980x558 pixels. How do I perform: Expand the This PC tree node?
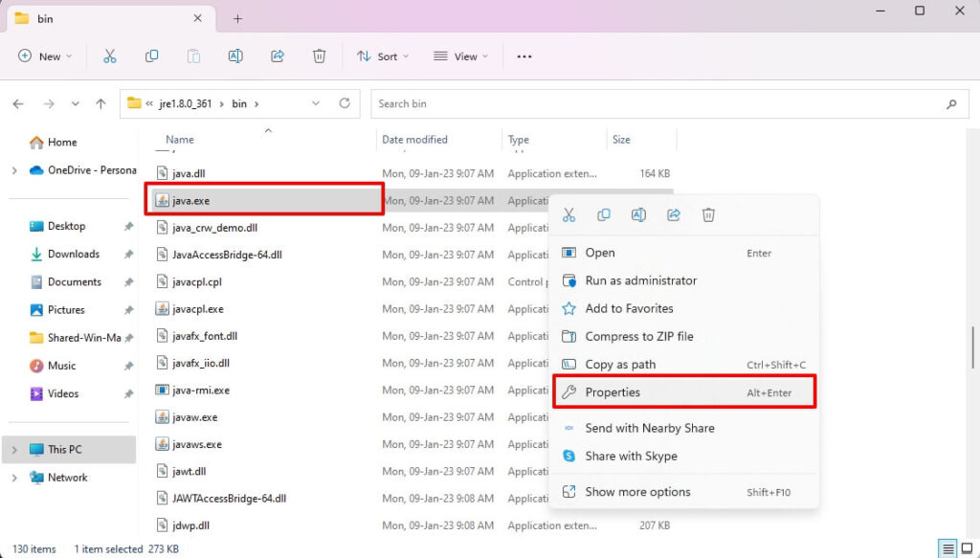pyautogui.click(x=13, y=449)
